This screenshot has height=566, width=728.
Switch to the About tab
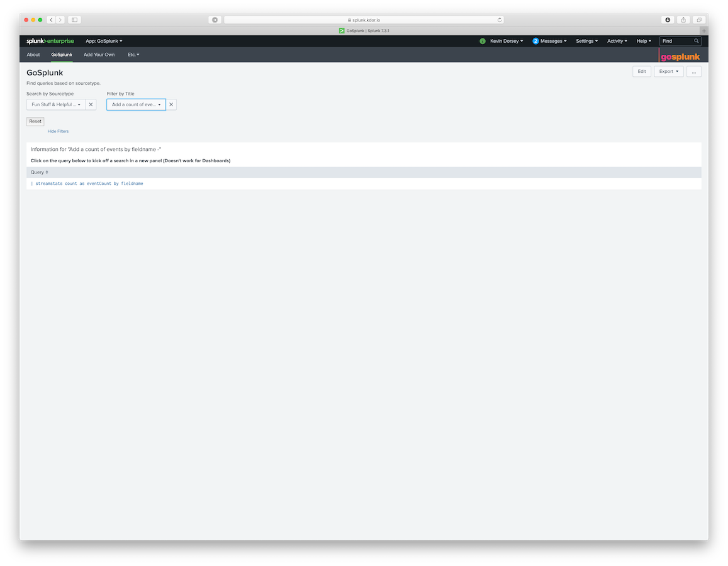(33, 54)
